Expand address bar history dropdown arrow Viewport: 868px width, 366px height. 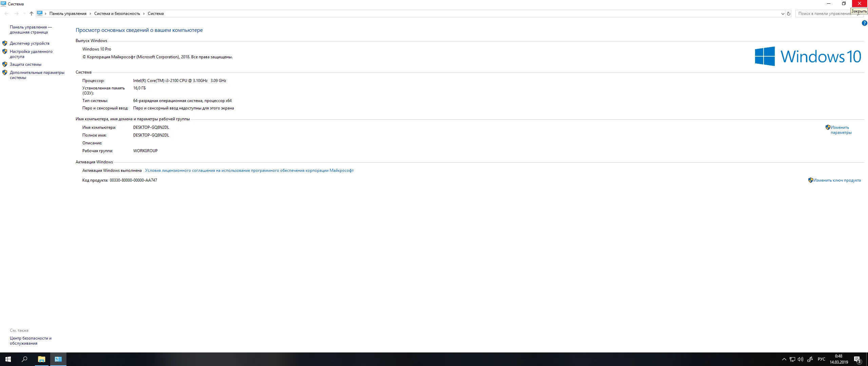(783, 14)
